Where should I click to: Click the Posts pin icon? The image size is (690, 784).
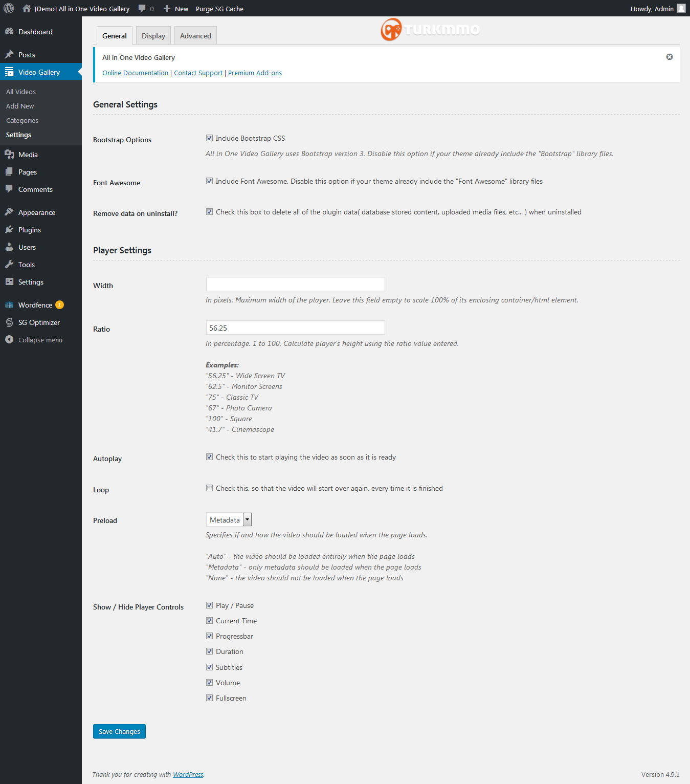[x=9, y=54]
